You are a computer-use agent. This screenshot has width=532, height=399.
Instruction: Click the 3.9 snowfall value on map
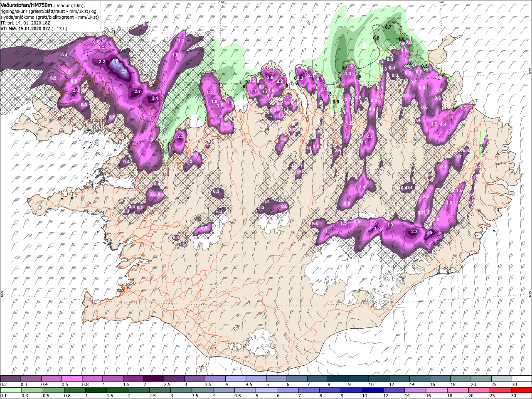click(430, 232)
